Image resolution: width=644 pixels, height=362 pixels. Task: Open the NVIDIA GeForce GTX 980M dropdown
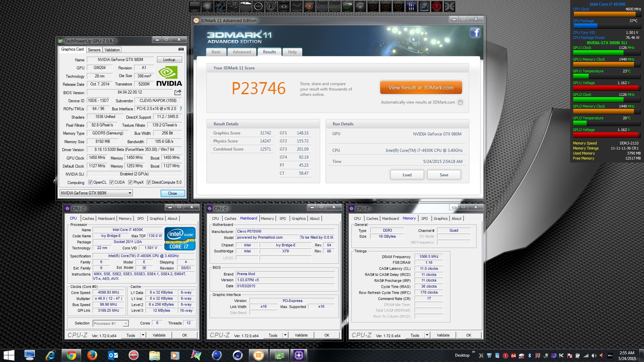pyautogui.click(x=130, y=193)
